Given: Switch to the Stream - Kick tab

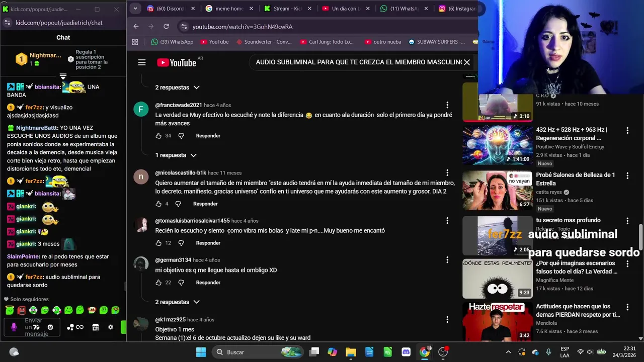Looking at the screenshot, I should (288, 9).
